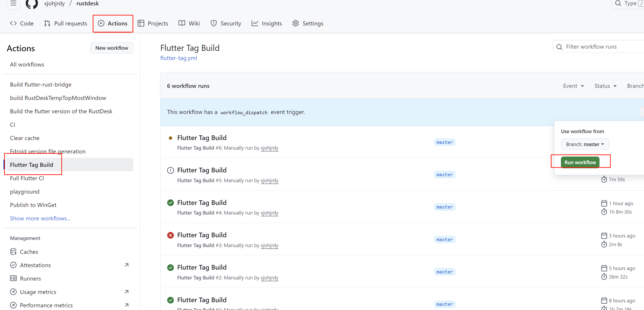Screen dimensions: 644x310
Task: Expand the Event filter dropdown
Action: 573,86
